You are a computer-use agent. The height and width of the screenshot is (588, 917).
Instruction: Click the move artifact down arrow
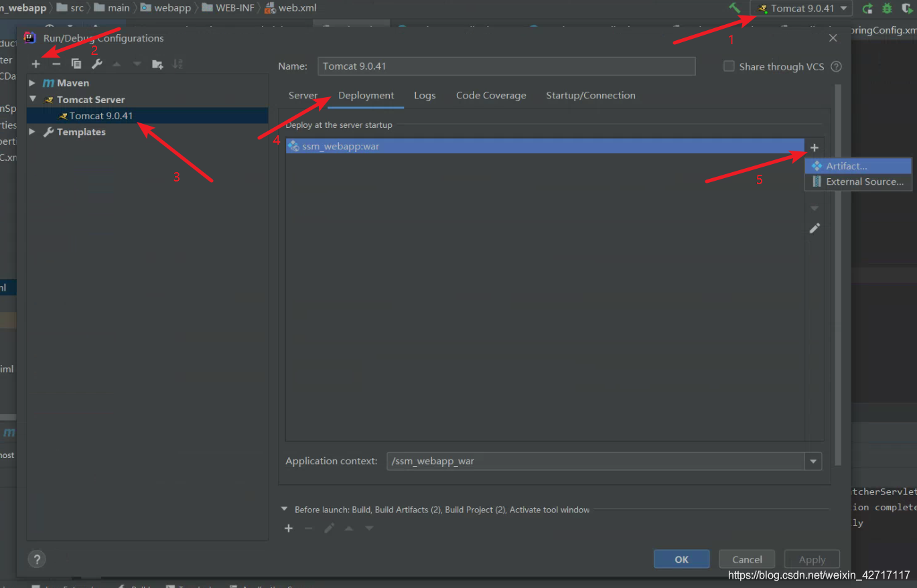tap(815, 208)
